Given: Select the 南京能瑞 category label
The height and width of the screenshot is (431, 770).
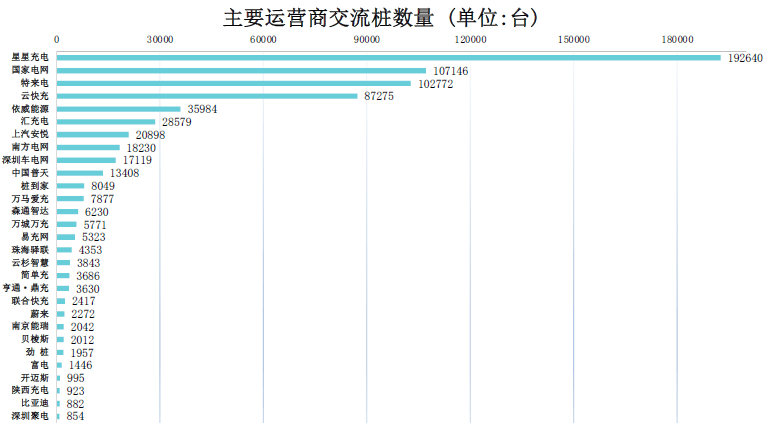Looking at the screenshot, I should [30, 326].
